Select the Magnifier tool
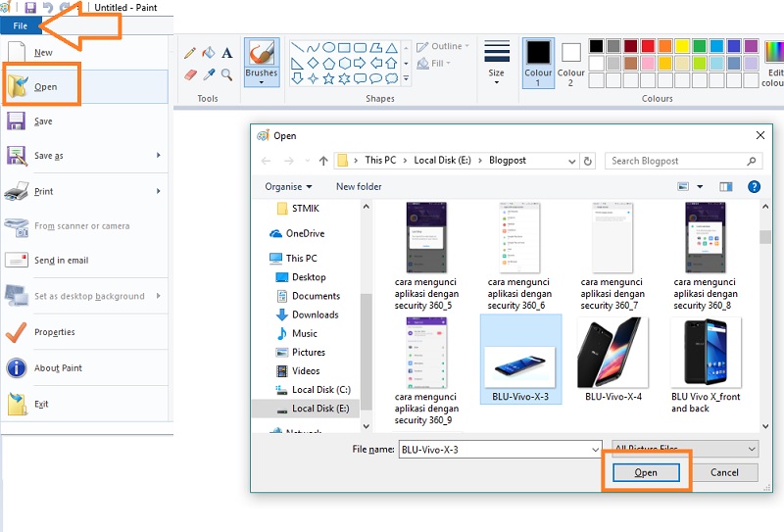 226,75
